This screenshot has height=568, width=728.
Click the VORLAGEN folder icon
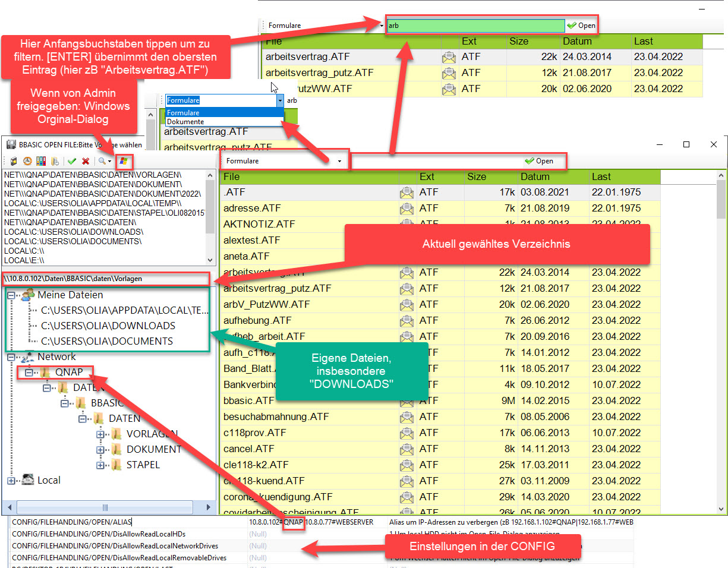(117, 434)
